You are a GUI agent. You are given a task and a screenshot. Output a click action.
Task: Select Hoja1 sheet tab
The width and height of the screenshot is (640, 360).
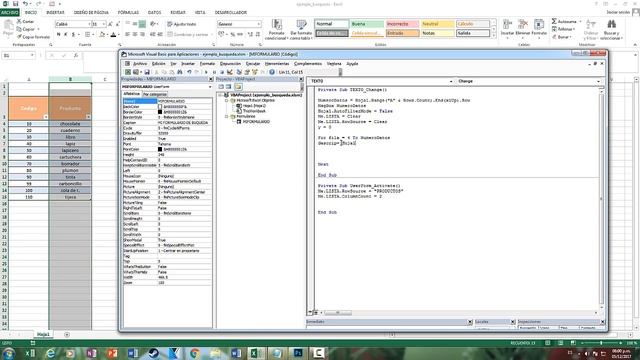tap(43, 334)
